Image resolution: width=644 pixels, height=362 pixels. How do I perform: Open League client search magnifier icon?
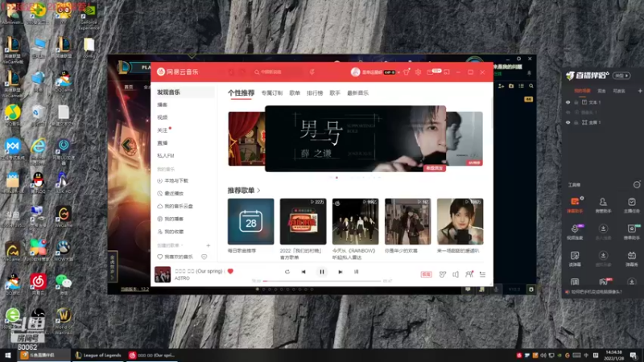[531, 86]
